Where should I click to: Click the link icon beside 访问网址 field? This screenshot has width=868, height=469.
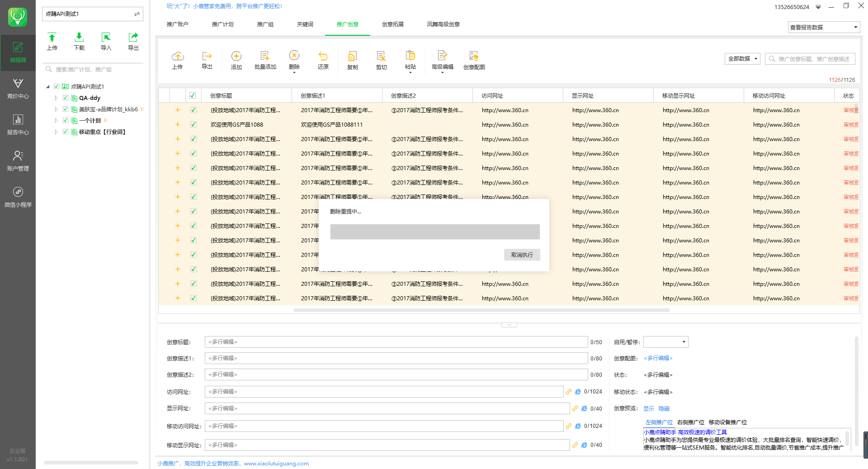pos(569,392)
